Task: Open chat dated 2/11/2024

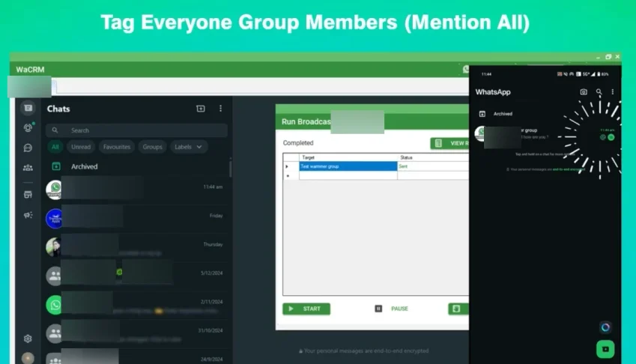Action: (x=136, y=305)
